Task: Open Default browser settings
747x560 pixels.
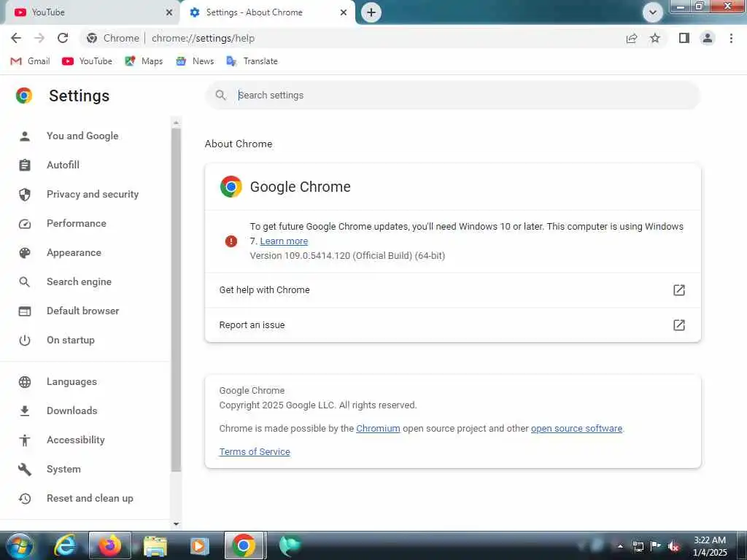Action: click(x=83, y=311)
